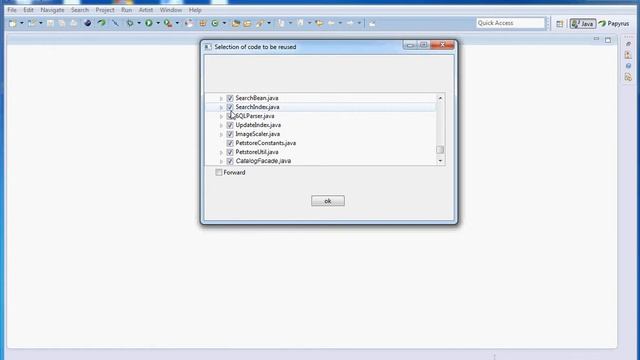This screenshot has width=640, height=360.
Task: Click the Open Perspective icon
Action: click(560, 24)
